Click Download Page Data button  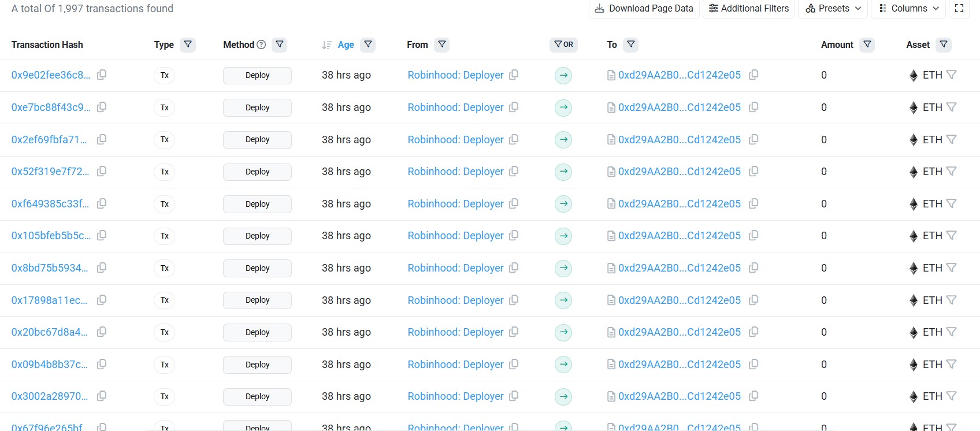[644, 9]
